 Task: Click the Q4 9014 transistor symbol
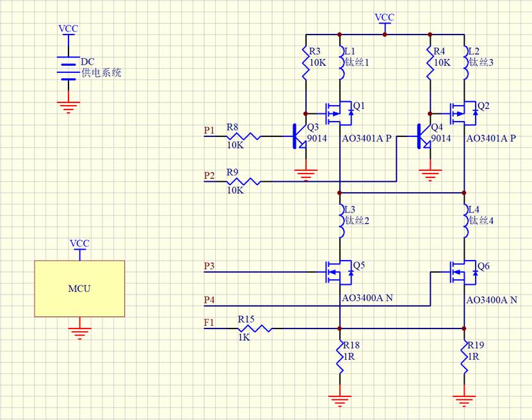tap(423, 136)
